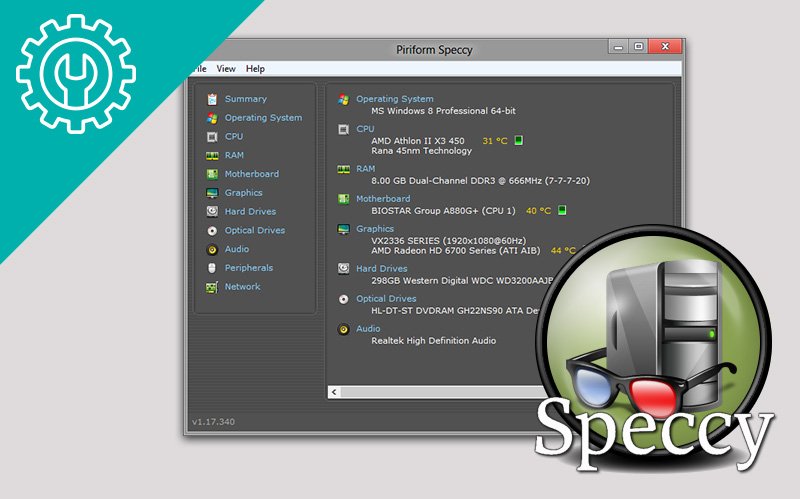Click 'BIOSTAR Group A880G+' text
The width and height of the screenshot is (800, 499).
(425, 211)
